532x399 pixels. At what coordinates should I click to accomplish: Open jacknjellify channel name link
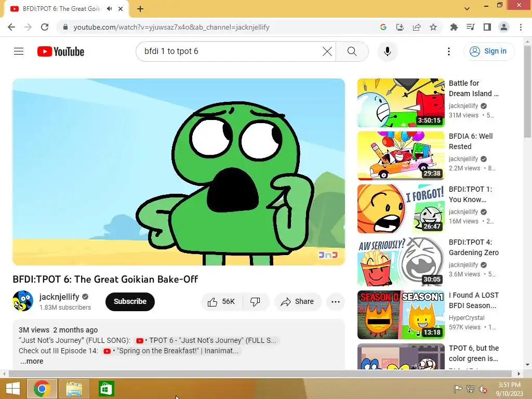coord(59,297)
